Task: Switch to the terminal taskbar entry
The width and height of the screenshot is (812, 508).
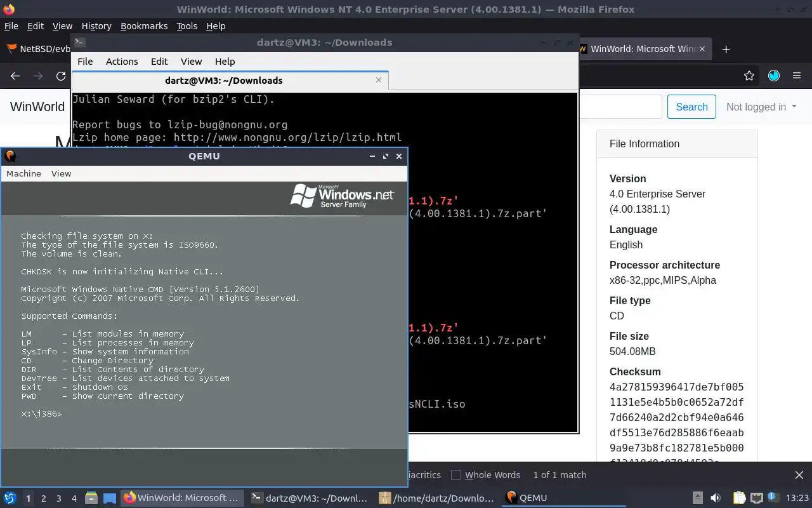Action: pos(309,498)
